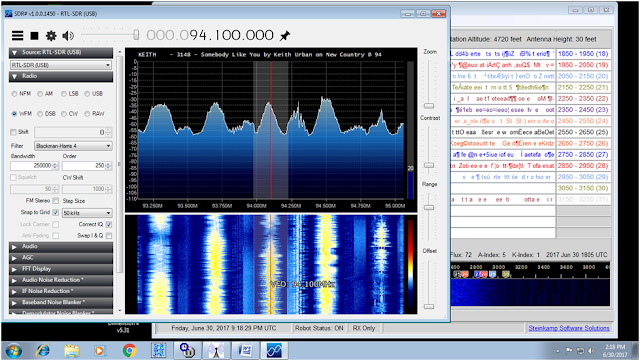Launch Internet Explorer from the taskbar
The image size is (640, 361).
pyautogui.click(x=43, y=351)
